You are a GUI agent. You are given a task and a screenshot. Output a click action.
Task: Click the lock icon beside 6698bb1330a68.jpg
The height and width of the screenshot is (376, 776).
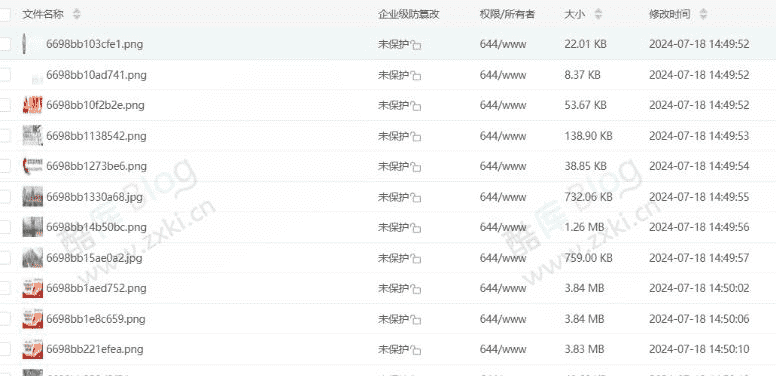(x=416, y=198)
